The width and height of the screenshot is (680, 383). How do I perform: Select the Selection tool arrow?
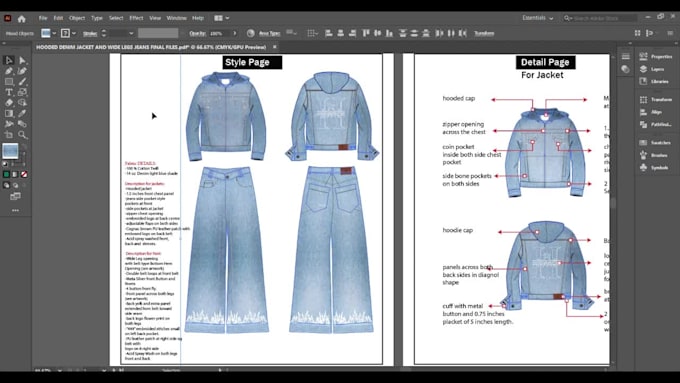tap(9, 60)
